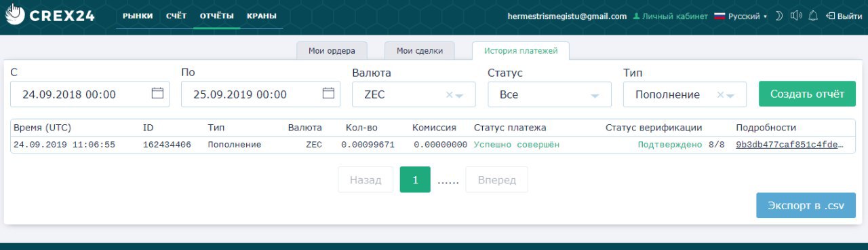Clear the Пополнение type selection
The height and width of the screenshot is (250, 868).
click(x=720, y=95)
